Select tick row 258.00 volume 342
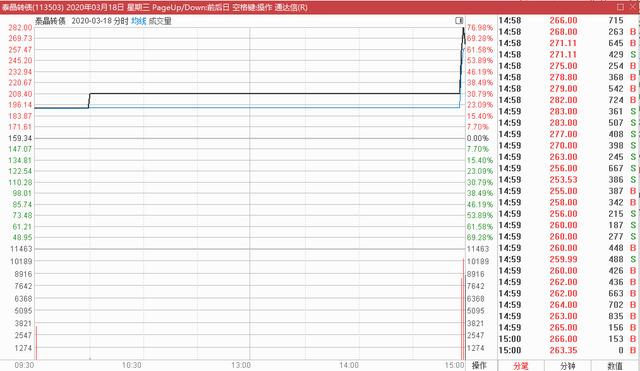Image resolution: width=640 pixels, height=371 pixels. click(x=568, y=202)
